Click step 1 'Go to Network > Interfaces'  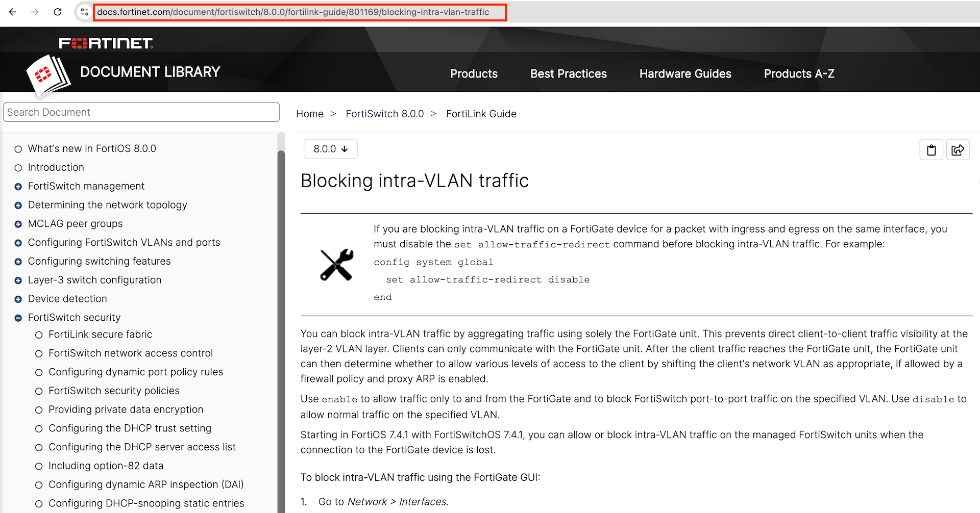point(383,502)
